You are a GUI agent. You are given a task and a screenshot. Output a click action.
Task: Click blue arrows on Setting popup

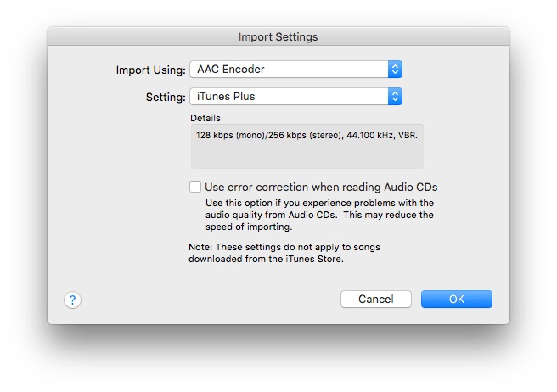395,96
